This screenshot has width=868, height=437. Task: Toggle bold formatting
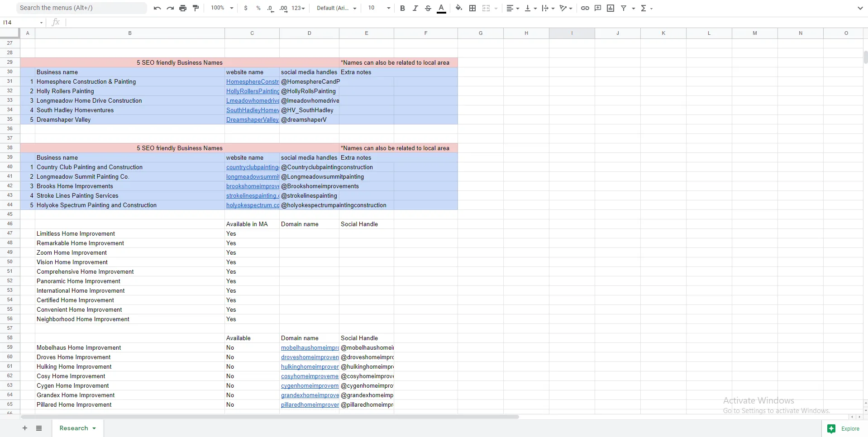[402, 8]
